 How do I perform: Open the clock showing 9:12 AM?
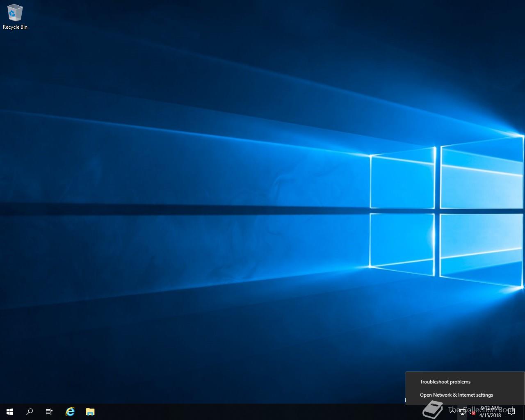(x=490, y=412)
